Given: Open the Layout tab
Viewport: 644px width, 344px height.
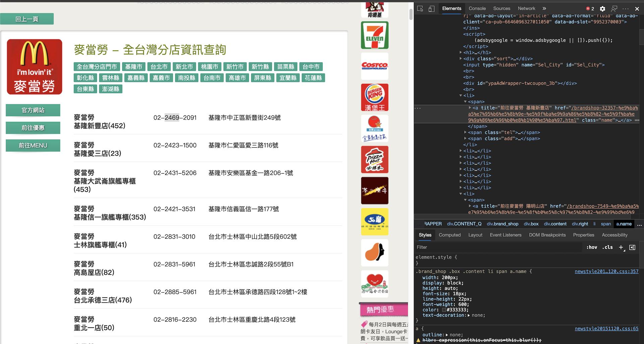Looking at the screenshot, I should point(475,235).
